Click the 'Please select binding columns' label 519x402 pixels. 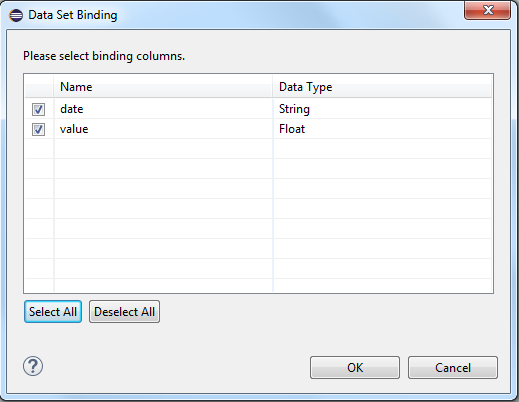[x=104, y=56]
